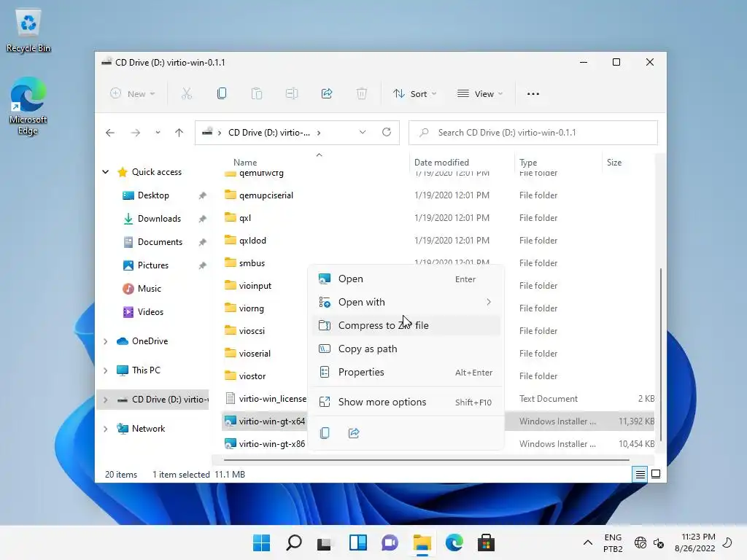Select the viostor folder
Screen dimensions: 747x560
click(x=252, y=376)
